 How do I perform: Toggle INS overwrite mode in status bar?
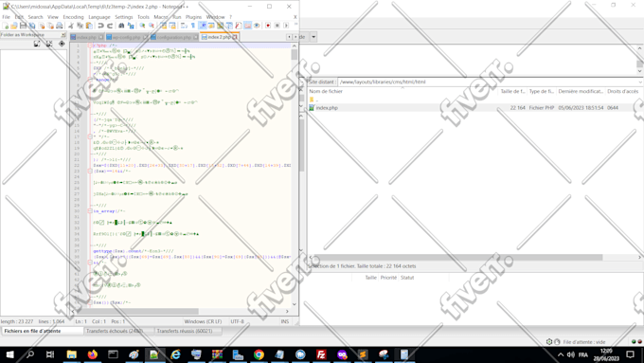point(285,321)
